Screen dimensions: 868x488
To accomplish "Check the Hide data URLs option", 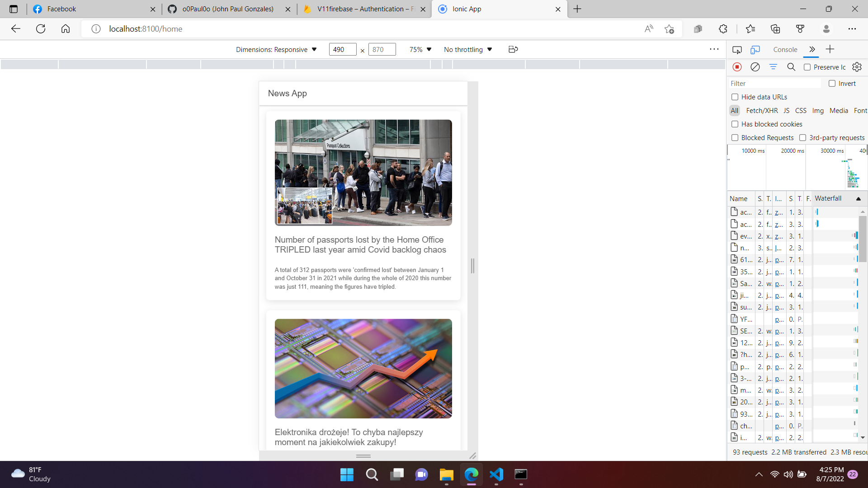I will point(735,97).
